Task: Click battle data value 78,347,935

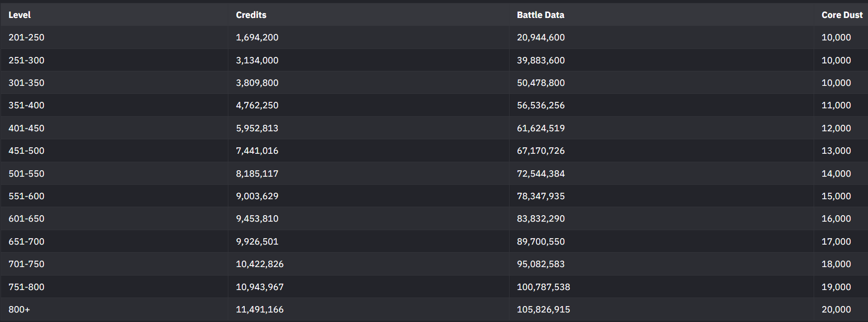Action: point(540,196)
